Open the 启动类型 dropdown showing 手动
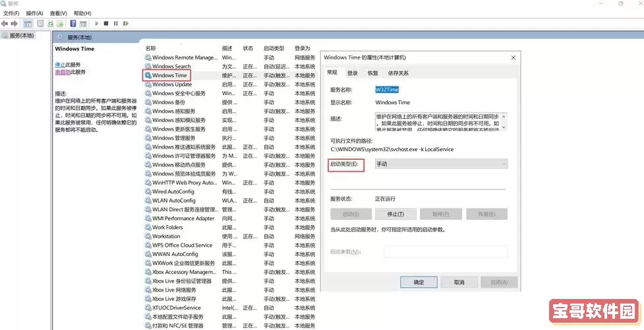This screenshot has height=330, width=644. 442,164
